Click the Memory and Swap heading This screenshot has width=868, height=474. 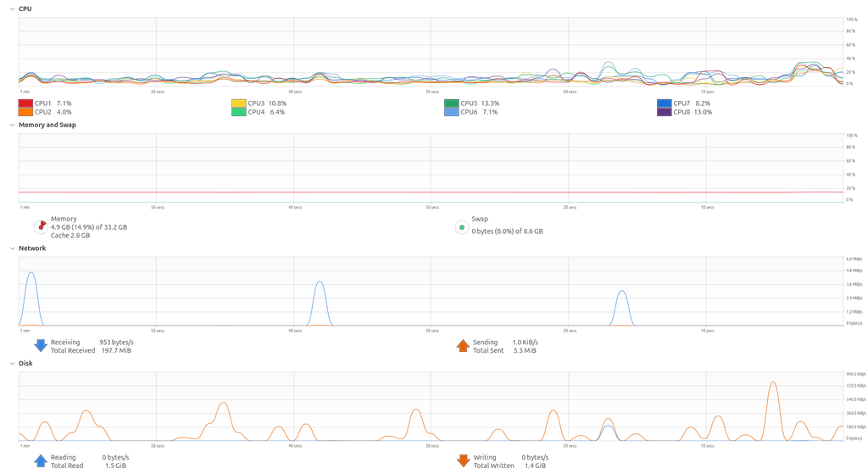point(47,125)
